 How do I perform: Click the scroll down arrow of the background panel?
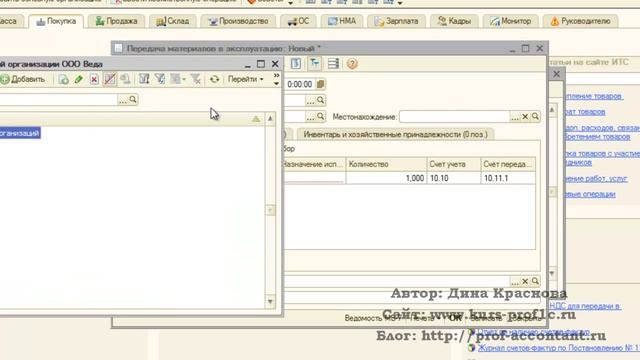click(552, 273)
